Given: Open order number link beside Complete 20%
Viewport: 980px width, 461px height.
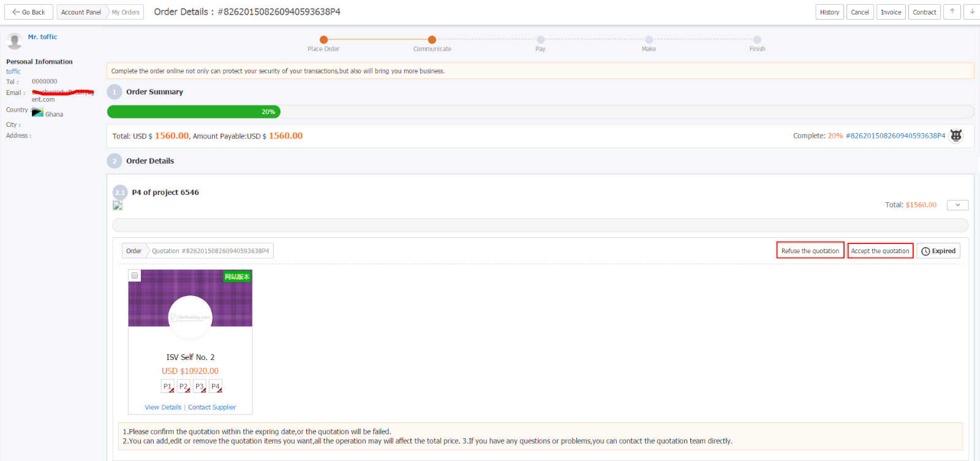Looking at the screenshot, I should (895, 136).
